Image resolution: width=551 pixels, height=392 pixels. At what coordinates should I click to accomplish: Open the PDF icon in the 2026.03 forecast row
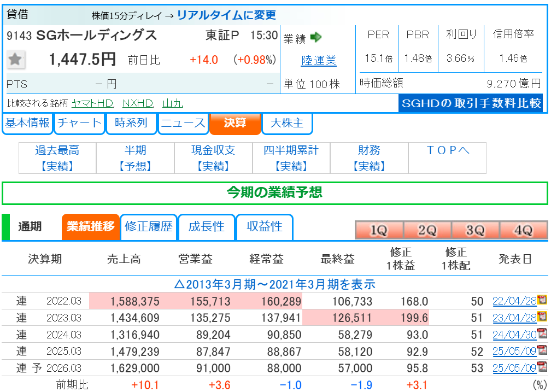pos(542,367)
